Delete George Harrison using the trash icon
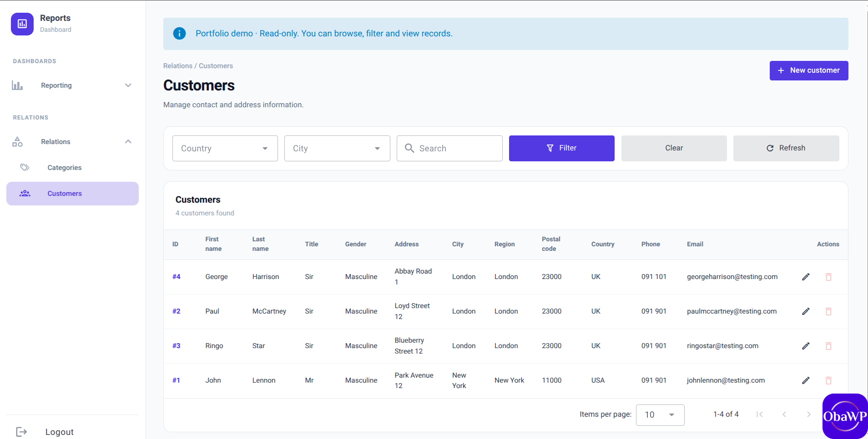Image resolution: width=868 pixels, height=439 pixels. [828, 277]
